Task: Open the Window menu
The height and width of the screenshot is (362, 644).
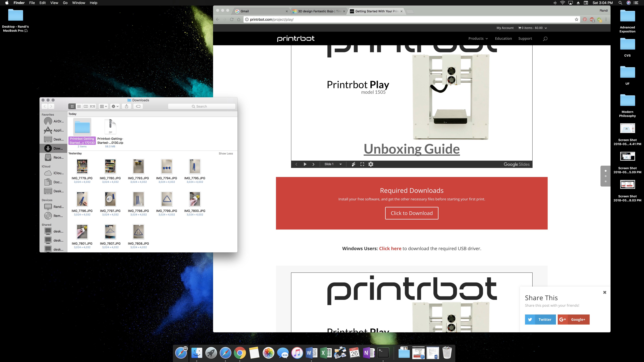Action: [x=78, y=3]
